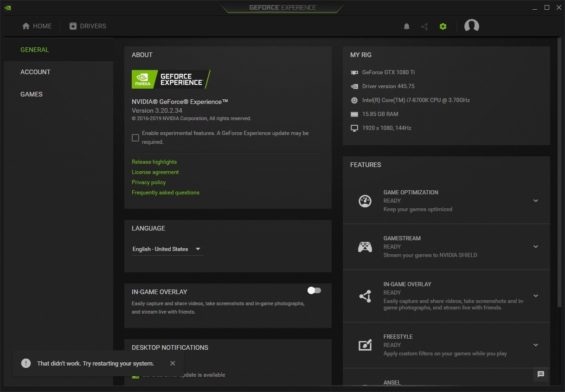Enable experimental features checkbox
The width and height of the screenshot is (565, 392).
[135, 138]
